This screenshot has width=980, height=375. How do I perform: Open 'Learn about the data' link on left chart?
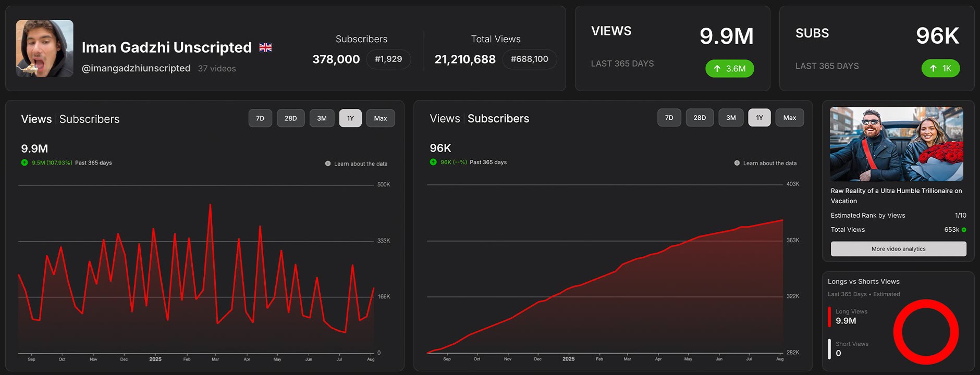click(361, 164)
